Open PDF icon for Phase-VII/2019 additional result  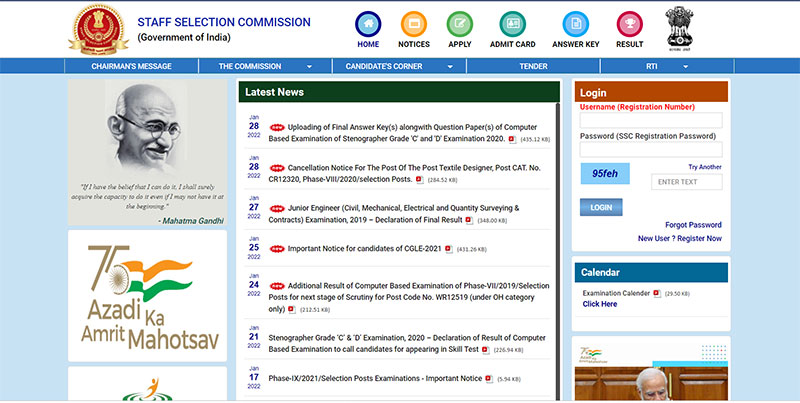pyautogui.click(x=291, y=310)
